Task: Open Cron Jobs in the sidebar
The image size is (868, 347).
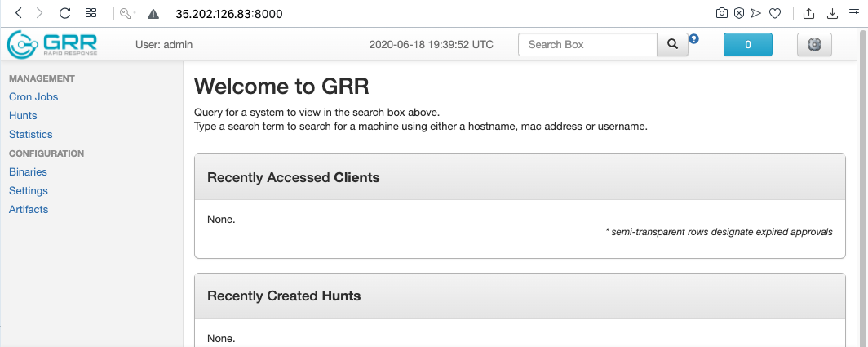Action: [x=33, y=96]
